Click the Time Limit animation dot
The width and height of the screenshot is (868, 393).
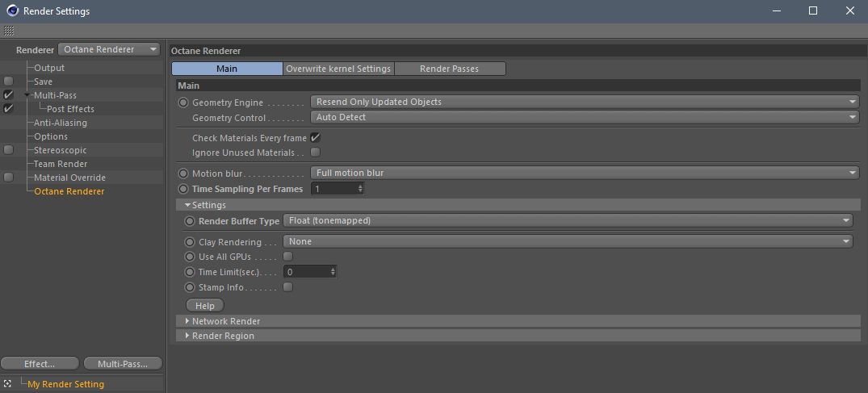[x=190, y=272]
